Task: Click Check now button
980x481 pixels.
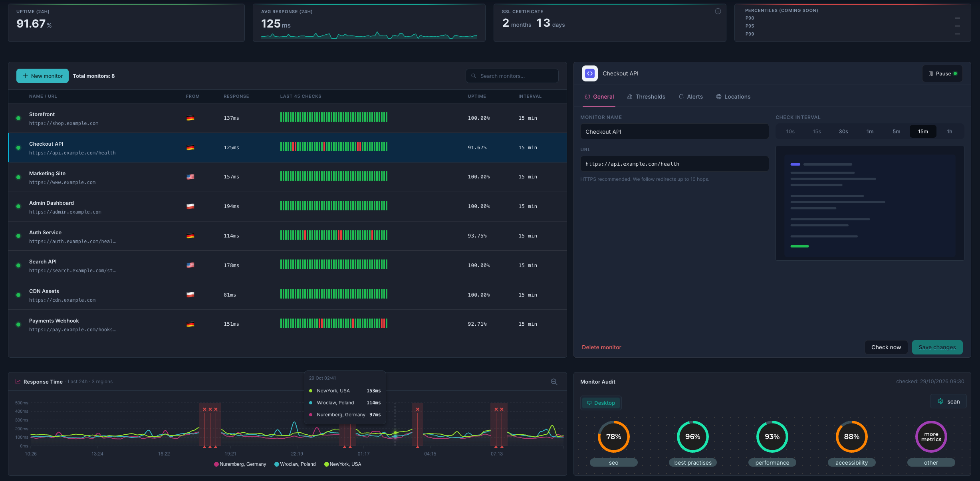Action: [x=886, y=347]
